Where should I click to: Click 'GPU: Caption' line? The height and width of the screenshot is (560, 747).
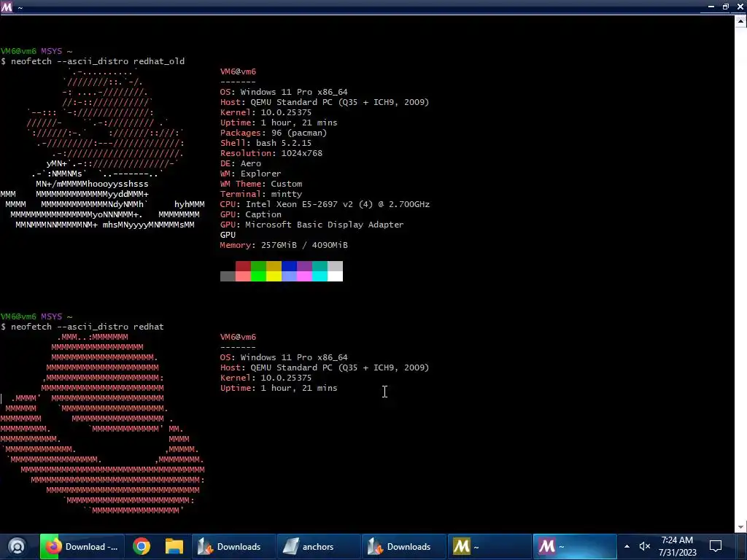251,215
